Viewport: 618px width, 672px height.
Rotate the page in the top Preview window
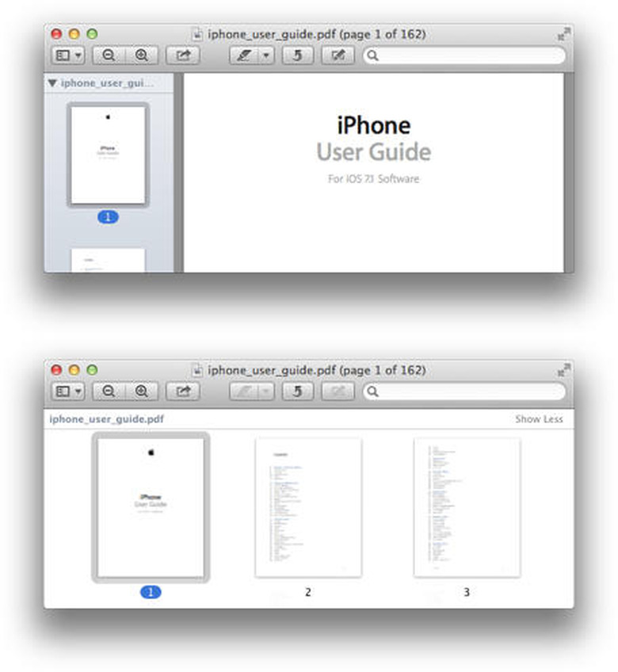297,55
